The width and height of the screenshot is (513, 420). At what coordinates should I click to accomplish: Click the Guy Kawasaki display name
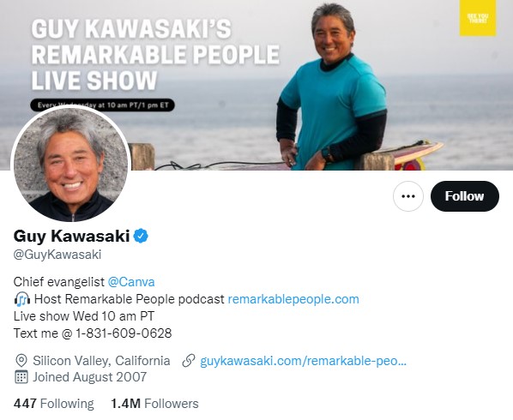click(72, 236)
